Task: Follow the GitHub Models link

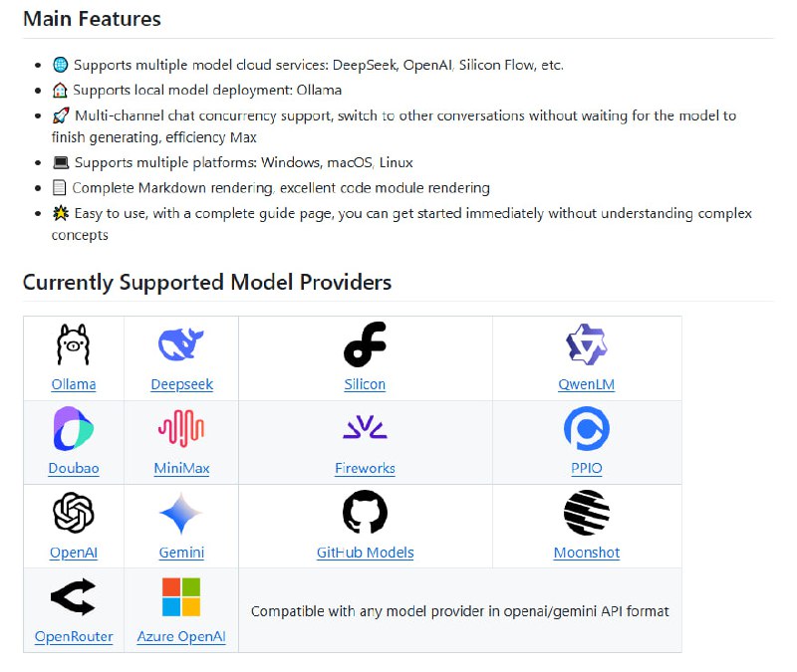Action: pyautogui.click(x=365, y=553)
